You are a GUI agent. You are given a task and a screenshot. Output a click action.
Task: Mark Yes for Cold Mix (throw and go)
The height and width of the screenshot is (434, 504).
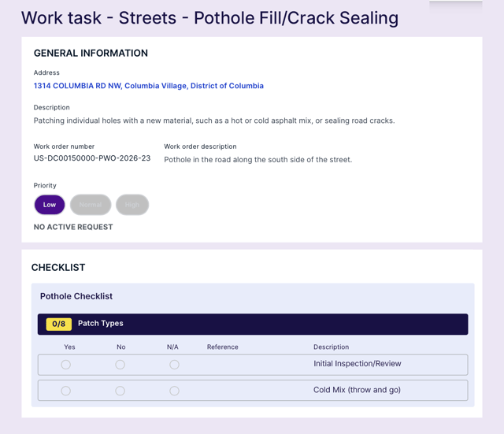66,391
